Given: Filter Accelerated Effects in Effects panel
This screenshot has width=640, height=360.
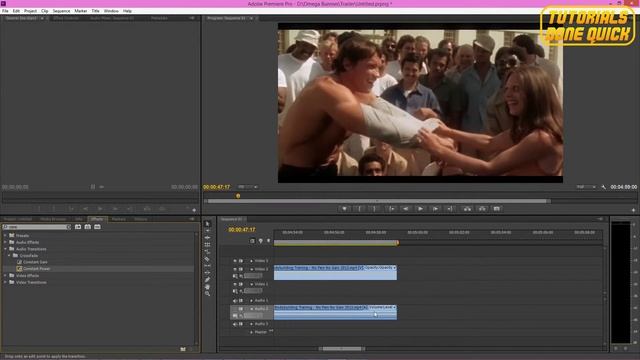Looking at the screenshot, I should pyautogui.click(x=78, y=227).
